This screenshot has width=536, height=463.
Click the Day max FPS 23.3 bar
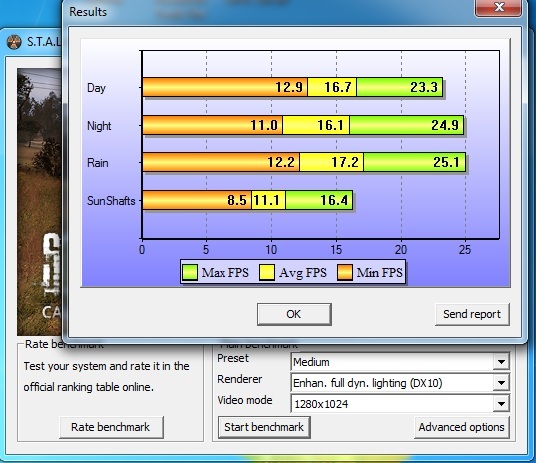point(400,87)
